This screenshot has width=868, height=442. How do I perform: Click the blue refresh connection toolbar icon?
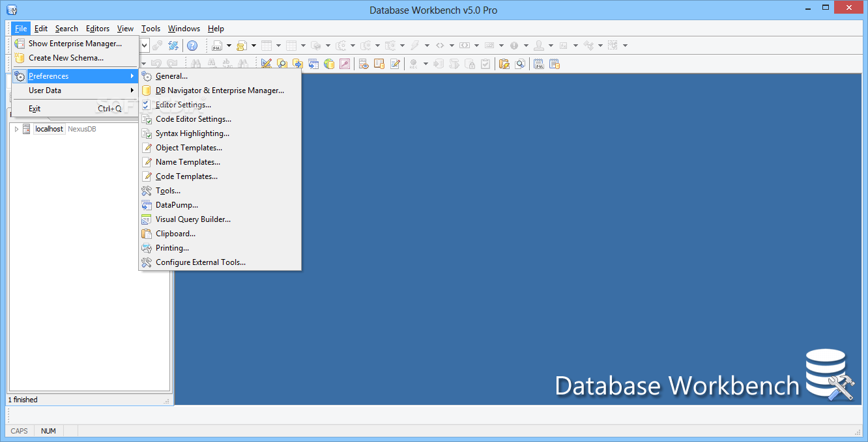click(x=173, y=46)
